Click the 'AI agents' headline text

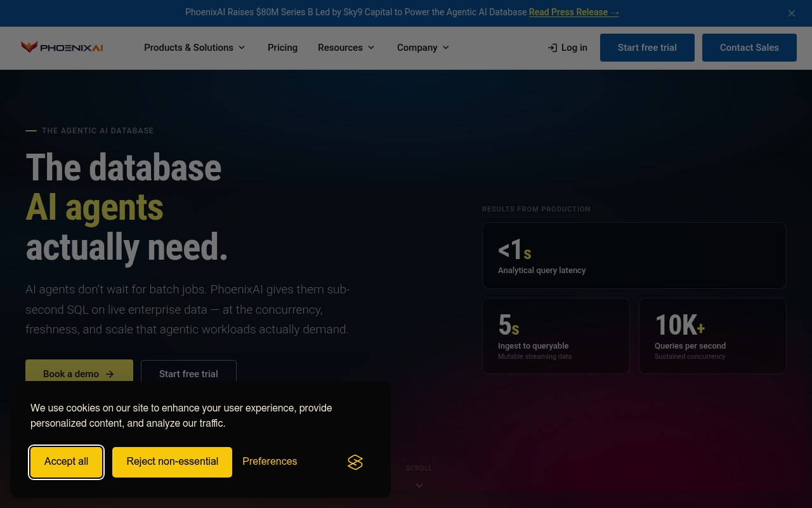click(95, 208)
